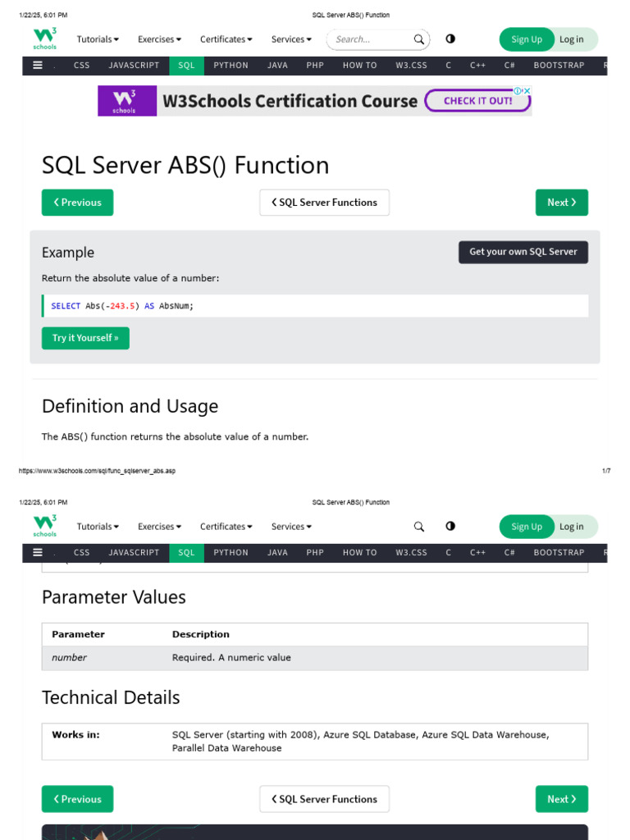This screenshot has height=840, width=630.
Task: Click CHECK IT OUT in certification banner
Action: (477, 101)
